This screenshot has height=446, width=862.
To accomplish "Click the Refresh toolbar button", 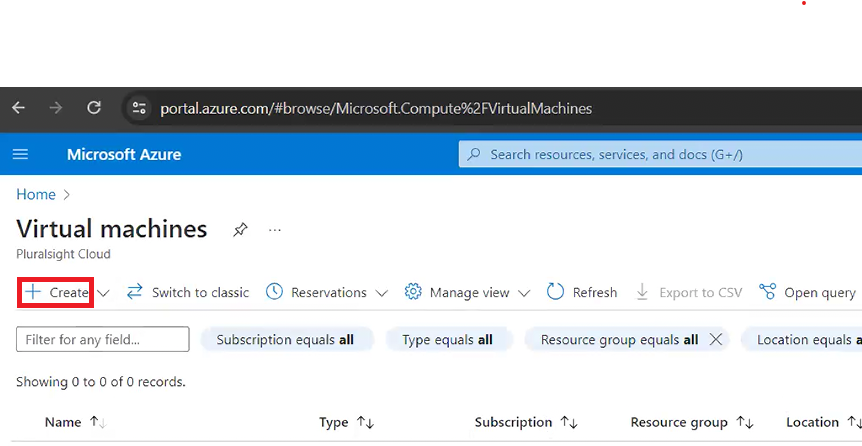I will point(582,292).
